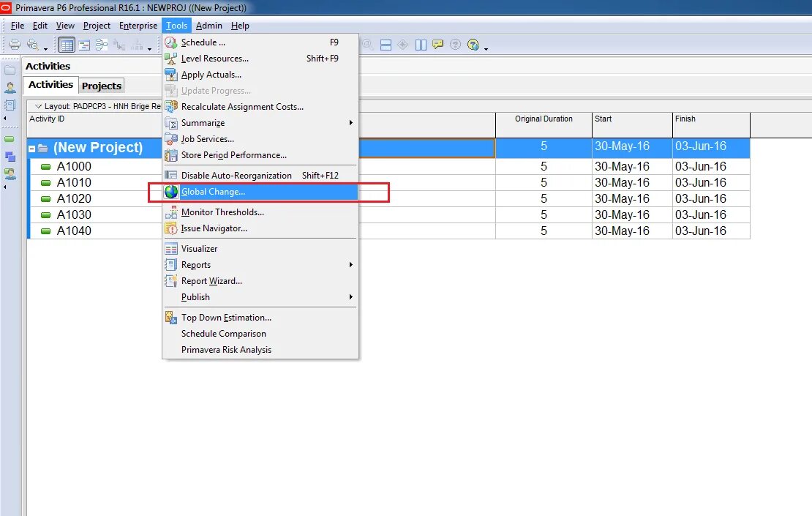Click the Projects folder sidebar icon
The width and height of the screenshot is (812, 516).
pos(10,70)
